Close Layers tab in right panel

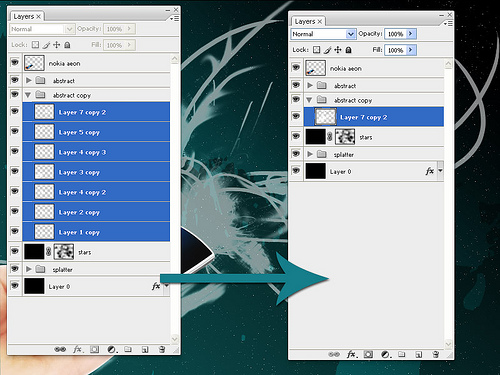click(320, 22)
